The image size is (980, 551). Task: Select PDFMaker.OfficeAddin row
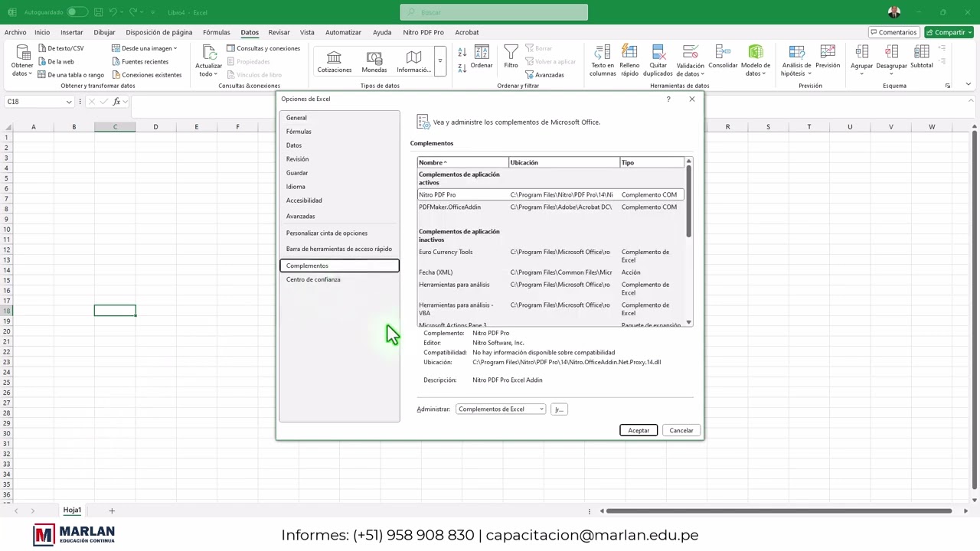551,207
